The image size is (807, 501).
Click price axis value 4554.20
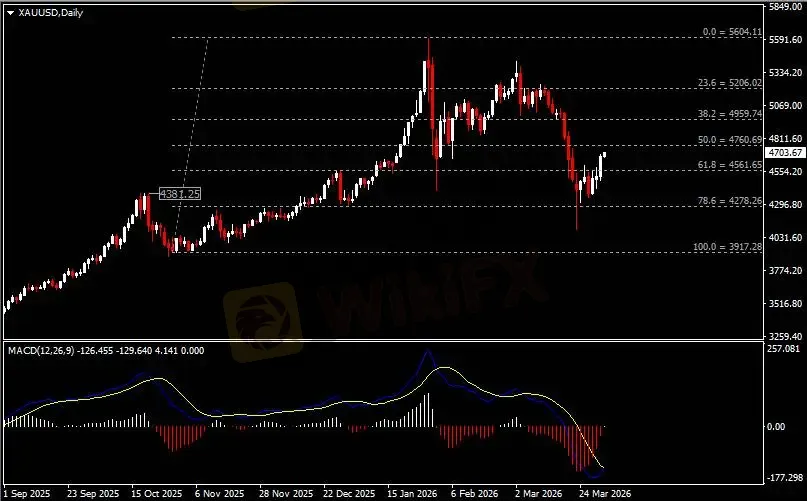(x=785, y=171)
